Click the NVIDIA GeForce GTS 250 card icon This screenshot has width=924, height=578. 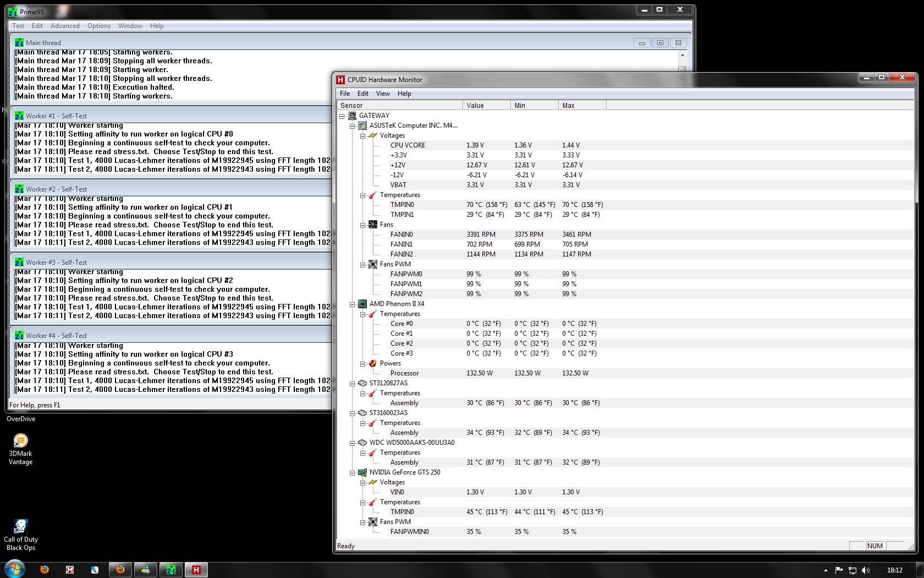pyautogui.click(x=362, y=472)
